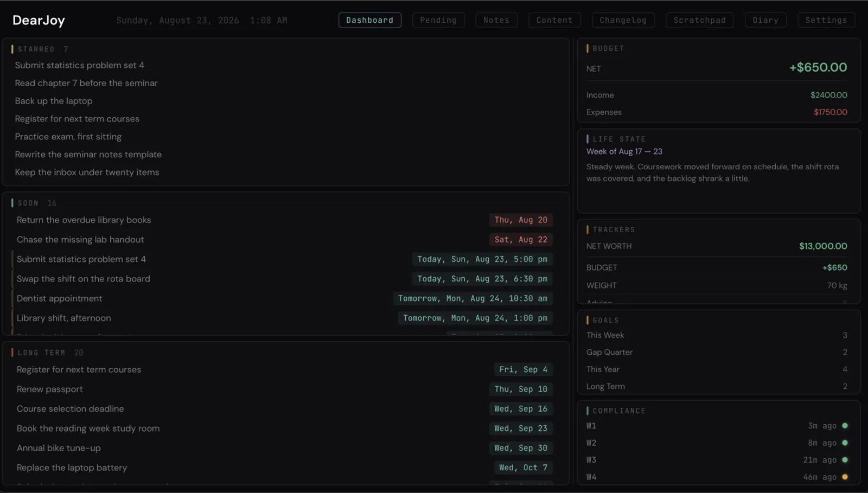Select starred item Back up the laptop

54,101
